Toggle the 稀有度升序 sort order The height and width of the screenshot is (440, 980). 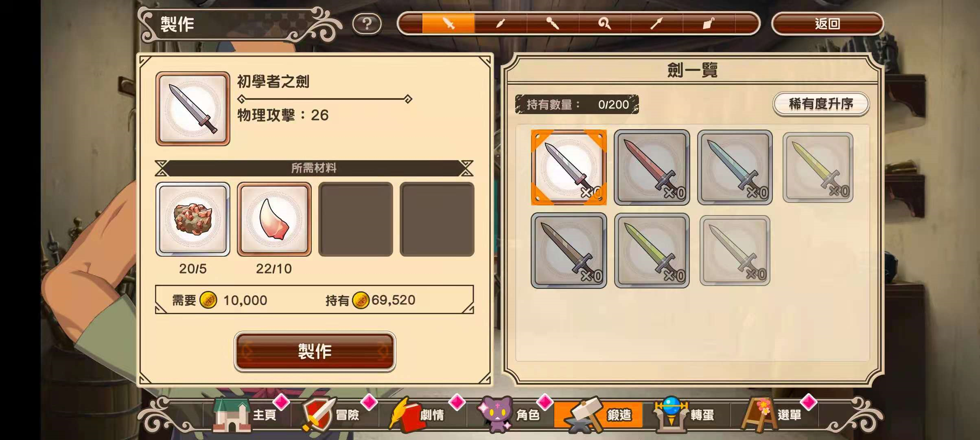pos(821,104)
